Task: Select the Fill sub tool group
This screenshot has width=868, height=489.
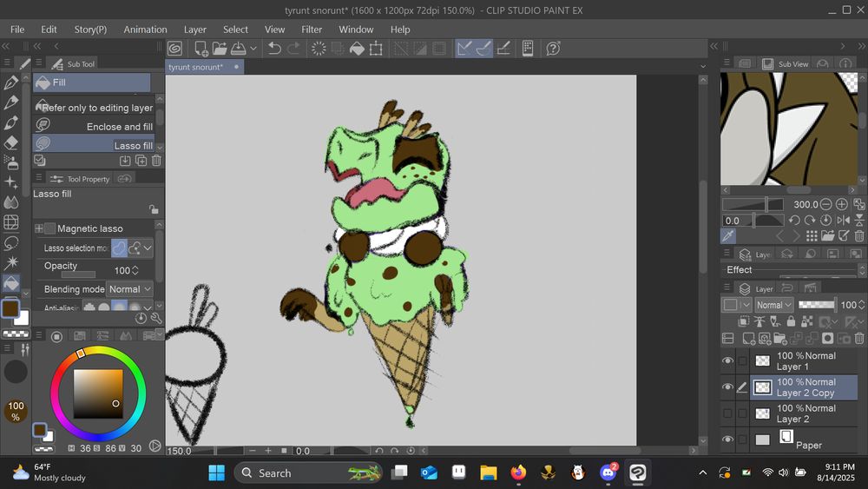Action: (x=92, y=83)
